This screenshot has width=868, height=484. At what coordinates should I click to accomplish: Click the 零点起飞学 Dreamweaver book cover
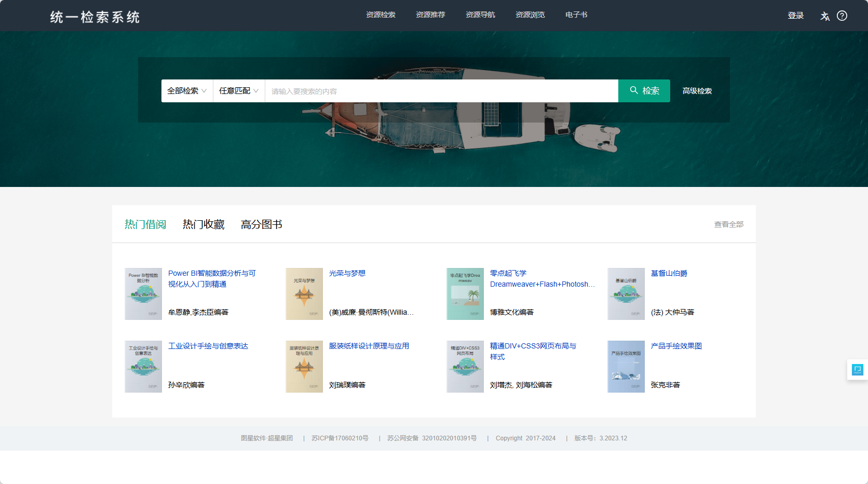tap(465, 294)
